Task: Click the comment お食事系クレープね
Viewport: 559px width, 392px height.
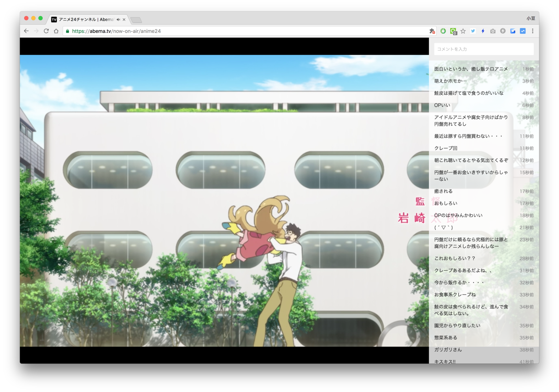Action: tap(455, 295)
